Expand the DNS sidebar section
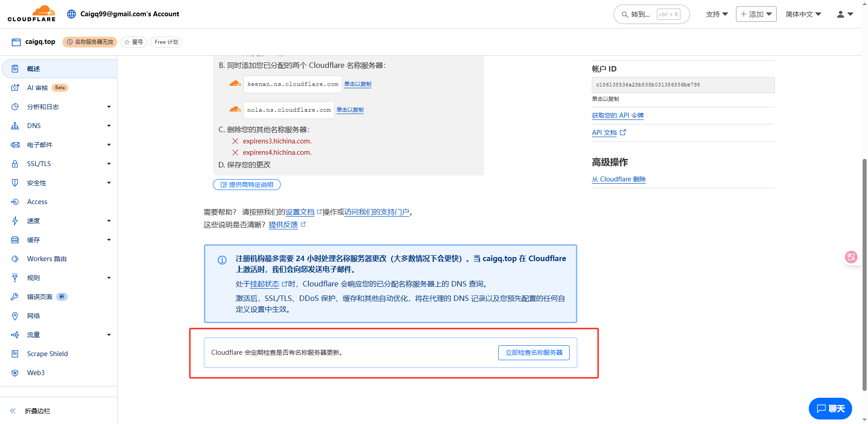Screen dimensions: 868x424 (108, 126)
